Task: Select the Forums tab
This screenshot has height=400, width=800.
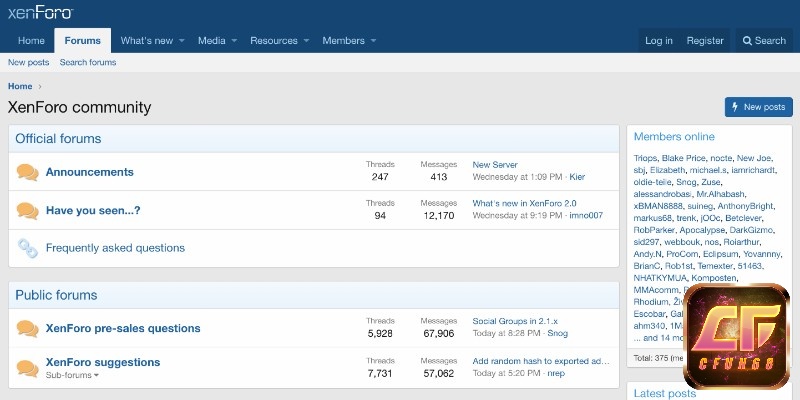Action: coord(83,41)
